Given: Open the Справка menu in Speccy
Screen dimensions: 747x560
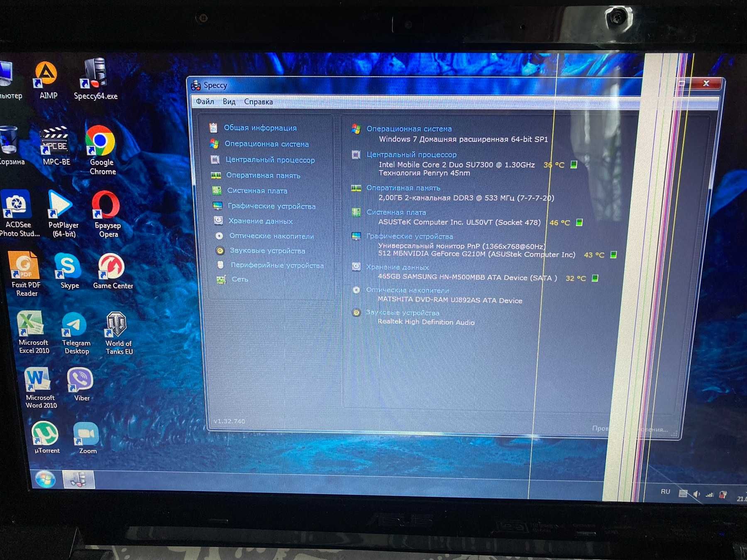Looking at the screenshot, I should 258,102.
